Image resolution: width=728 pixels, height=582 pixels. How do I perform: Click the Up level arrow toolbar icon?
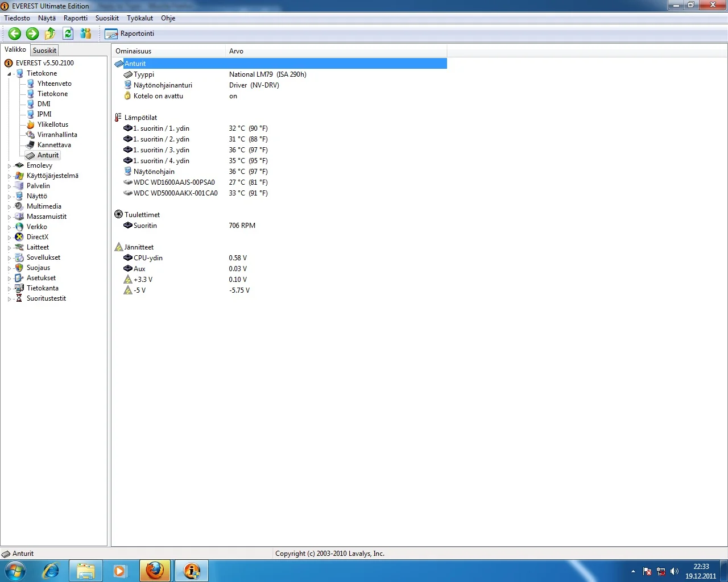[x=50, y=34]
